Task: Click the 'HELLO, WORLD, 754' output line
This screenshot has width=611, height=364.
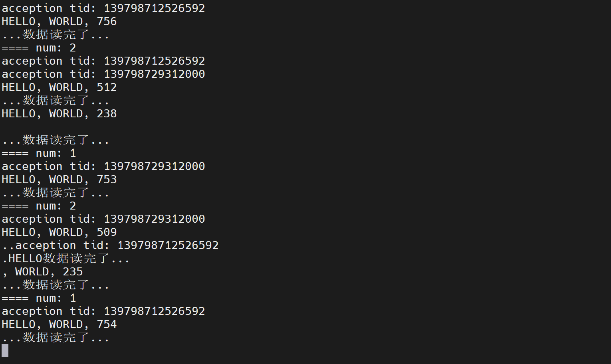Action: click(x=59, y=324)
